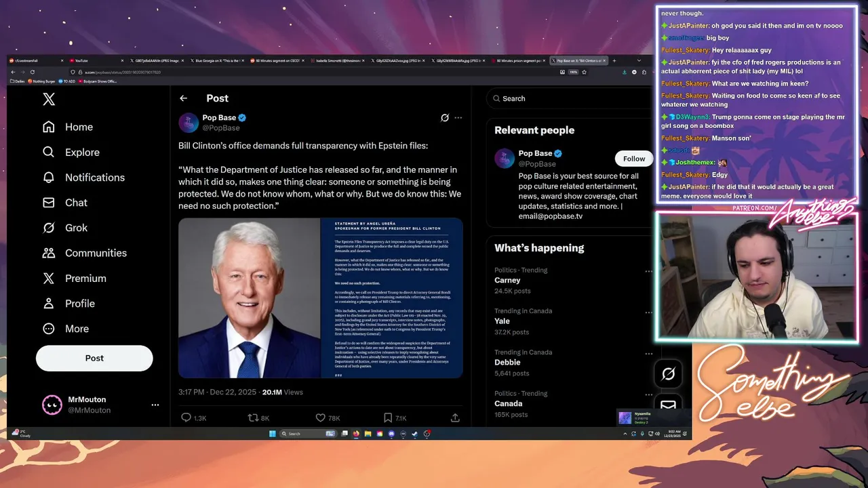The image size is (868, 488).
Task: Go back with the arrow beside Post
Action: [183, 98]
